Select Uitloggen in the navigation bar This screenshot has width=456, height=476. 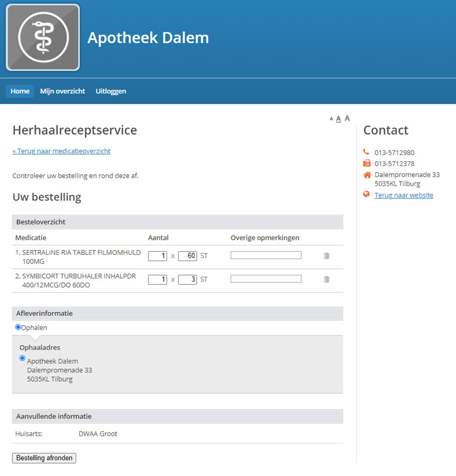click(111, 91)
